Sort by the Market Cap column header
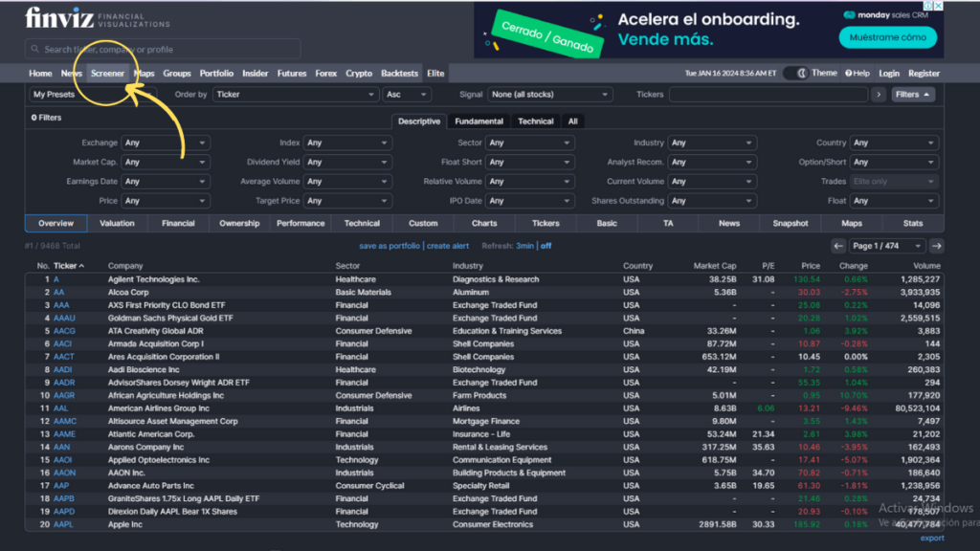Viewport: 980px width, 551px height. (715, 266)
